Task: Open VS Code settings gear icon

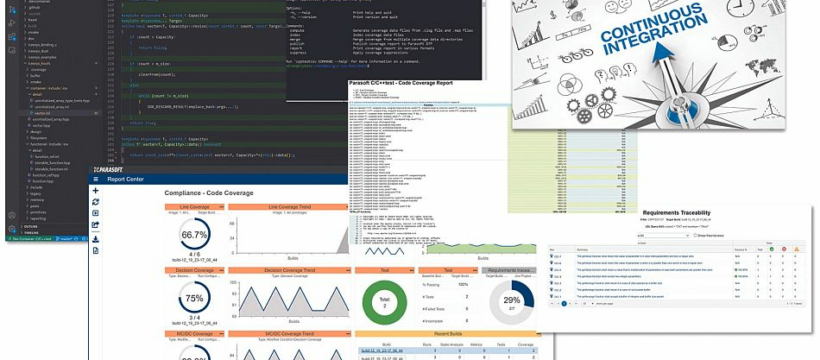Action: [x=12, y=229]
